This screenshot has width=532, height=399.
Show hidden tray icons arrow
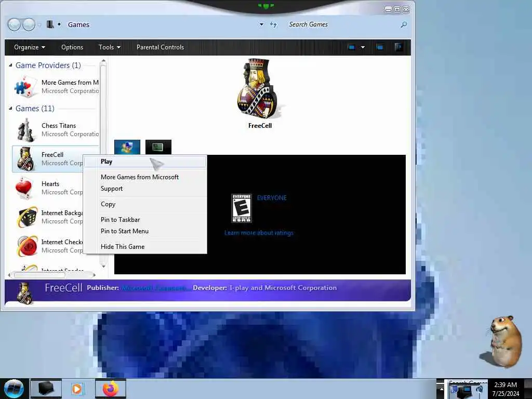(x=441, y=389)
